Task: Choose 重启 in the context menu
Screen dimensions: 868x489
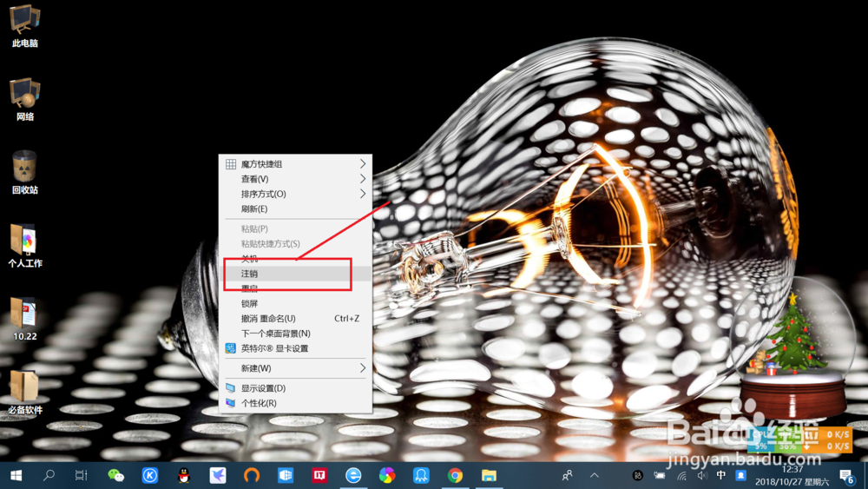Action: [296, 288]
